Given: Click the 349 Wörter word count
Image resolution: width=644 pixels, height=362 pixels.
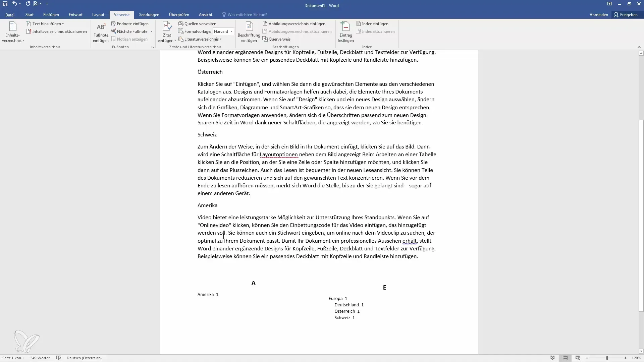Looking at the screenshot, I should (x=40, y=358).
